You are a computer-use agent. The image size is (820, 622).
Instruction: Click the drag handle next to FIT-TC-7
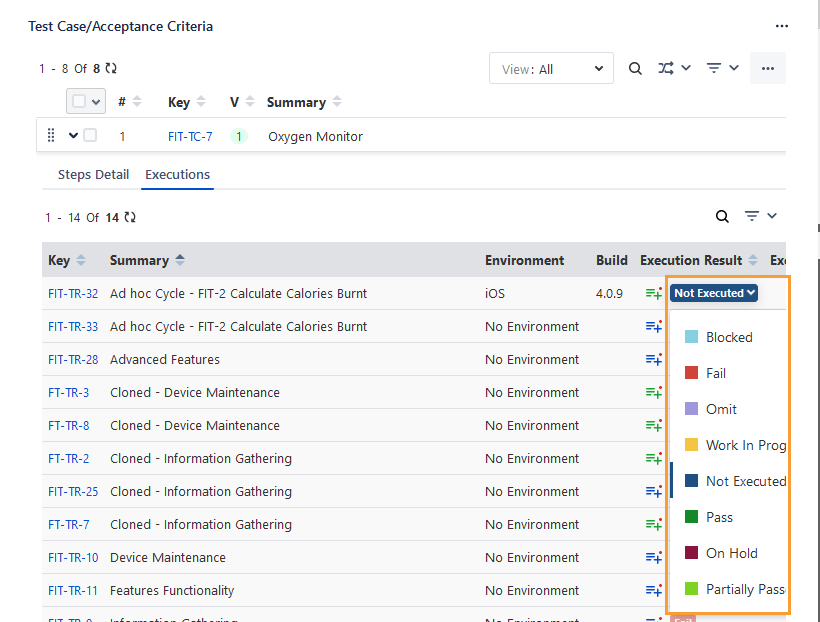point(50,135)
